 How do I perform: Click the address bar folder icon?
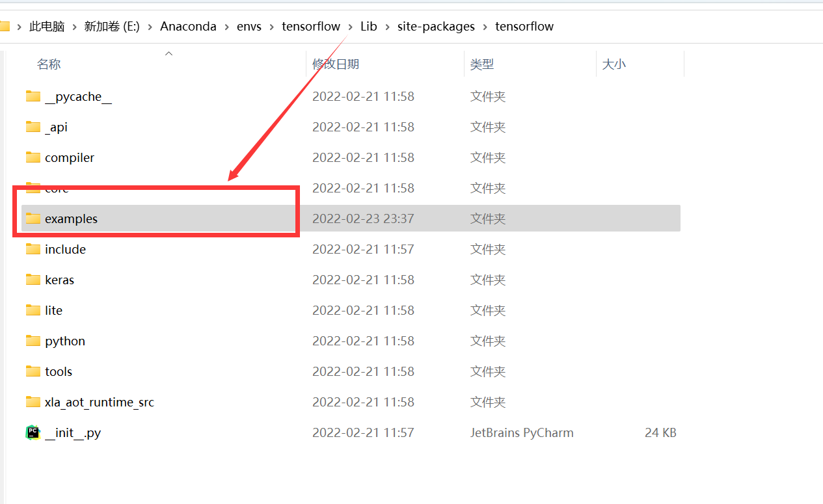point(5,27)
